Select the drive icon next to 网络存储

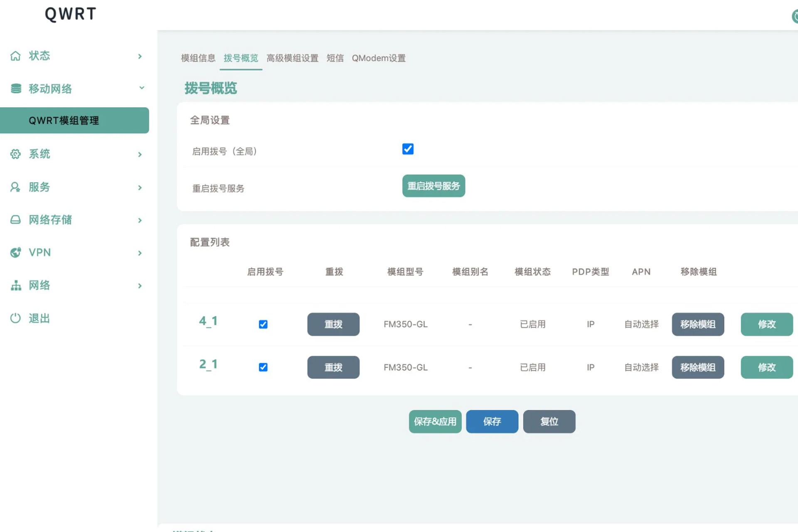coord(15,220)
